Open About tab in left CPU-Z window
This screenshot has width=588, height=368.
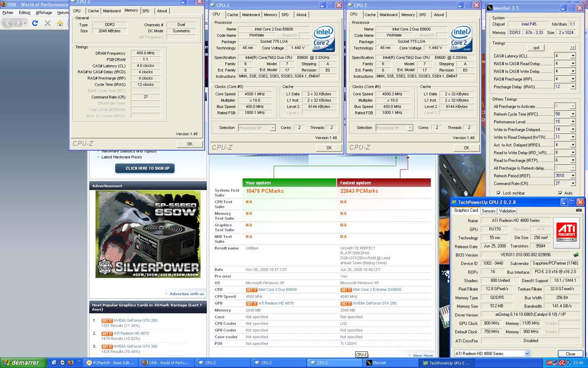point(162,11)
